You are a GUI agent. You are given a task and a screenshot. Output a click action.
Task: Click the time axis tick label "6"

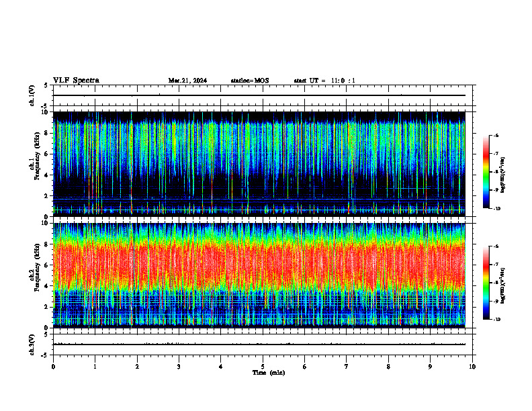click(305, 367)
